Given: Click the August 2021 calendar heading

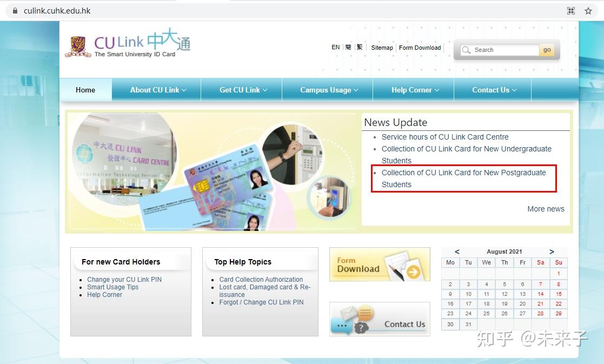Looking at the screenshot, I should 504,252.
